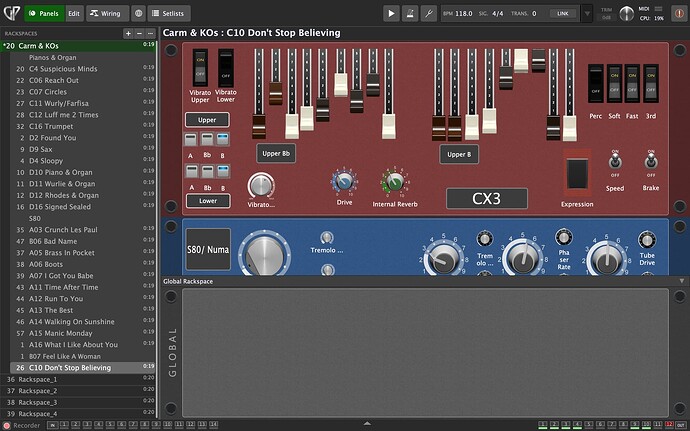Add a rackspace with the plus icon
The width and height of the screenshot is (690, 431).
pyautogui.click(x=128, y=33)
